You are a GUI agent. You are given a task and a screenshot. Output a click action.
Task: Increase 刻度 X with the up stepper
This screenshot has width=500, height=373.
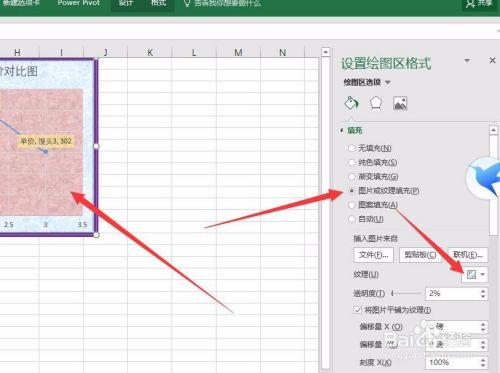[483, 360]
